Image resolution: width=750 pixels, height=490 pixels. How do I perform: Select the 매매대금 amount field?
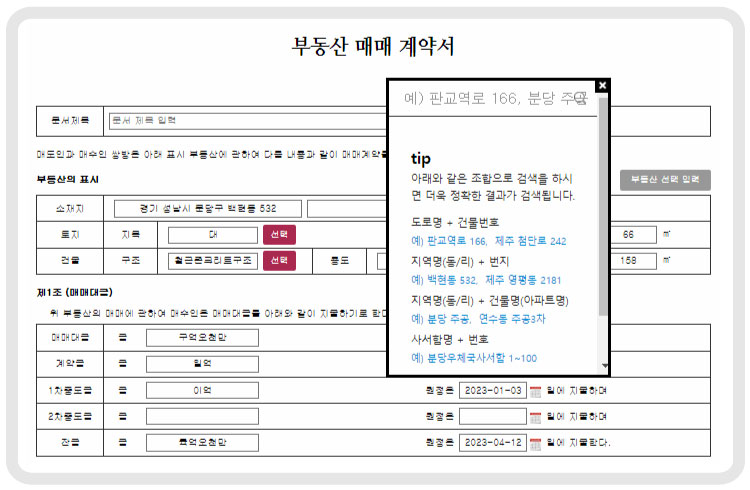(x=202, y=338)
